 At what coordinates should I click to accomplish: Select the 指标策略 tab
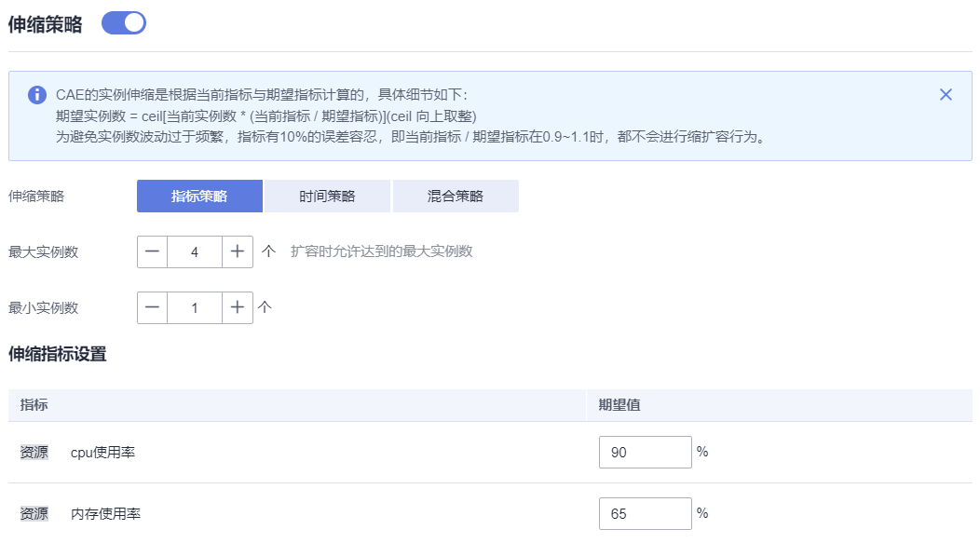click(x=199, y=197)
